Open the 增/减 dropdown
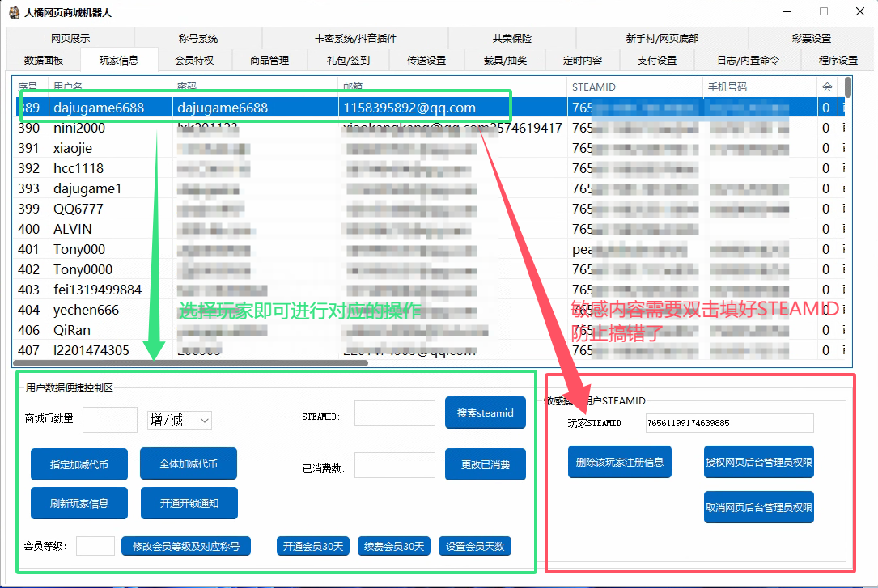 180,420
